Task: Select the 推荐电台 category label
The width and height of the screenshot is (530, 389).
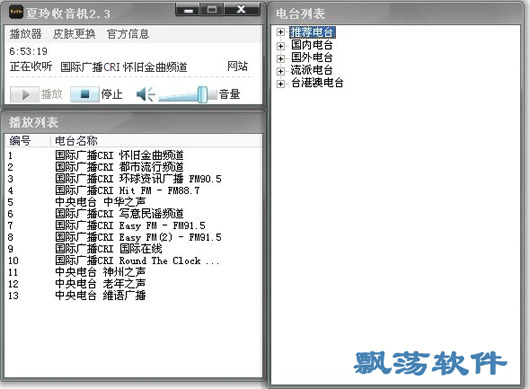Action: pyautogui.click(x=312, y=32)
